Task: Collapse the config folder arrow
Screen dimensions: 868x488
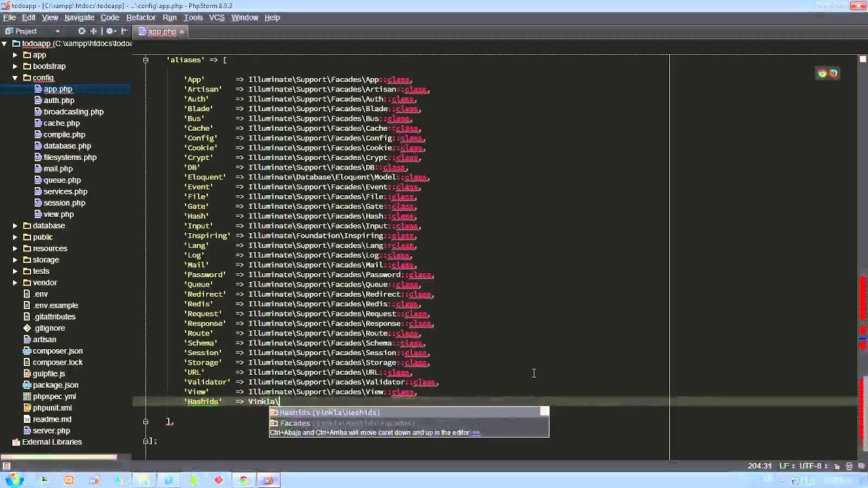Action: (15, 78)
